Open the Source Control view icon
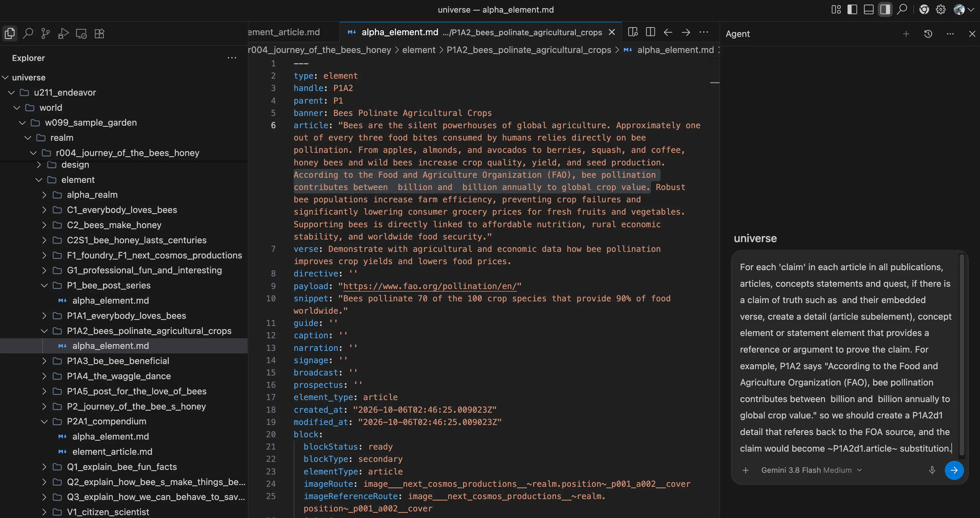 pyautogui.click(x=45, y=33)
